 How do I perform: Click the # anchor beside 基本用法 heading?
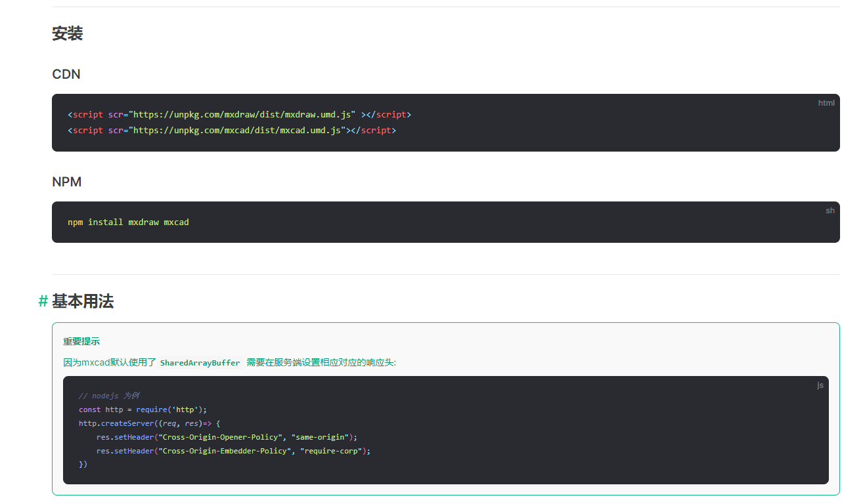pos(43,301)
